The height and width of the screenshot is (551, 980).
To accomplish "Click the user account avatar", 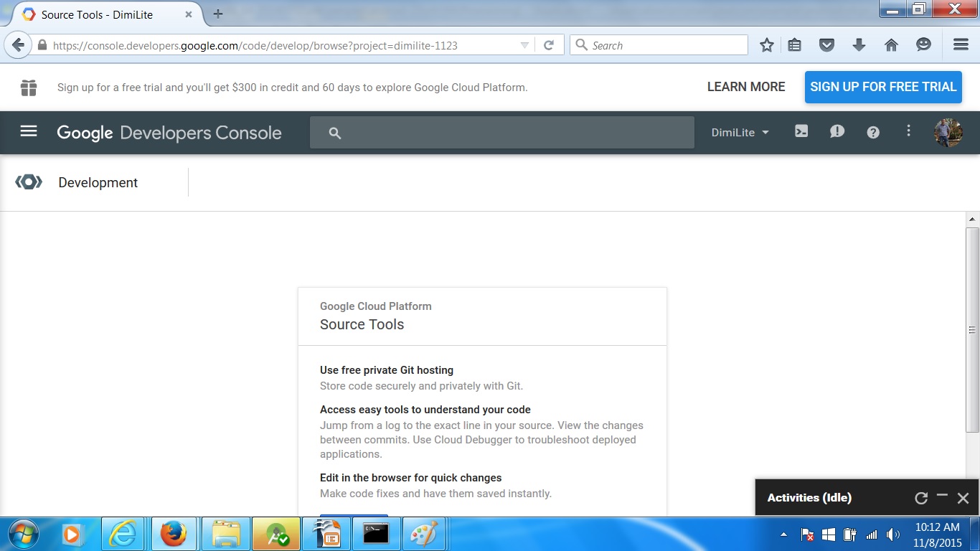I will point(948,133).
